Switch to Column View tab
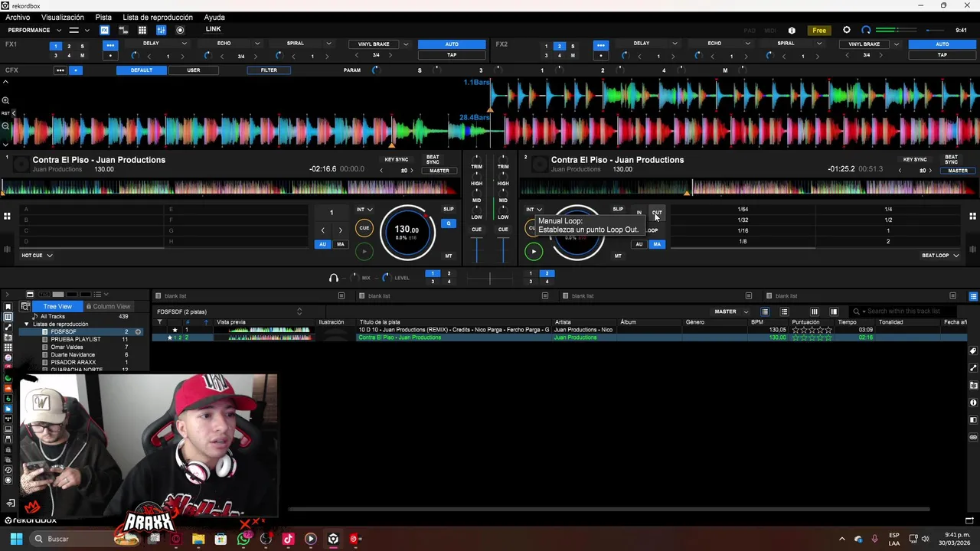The width and height of the screenshot is (980, 551). pyautogui.click(x=108, y=307)
